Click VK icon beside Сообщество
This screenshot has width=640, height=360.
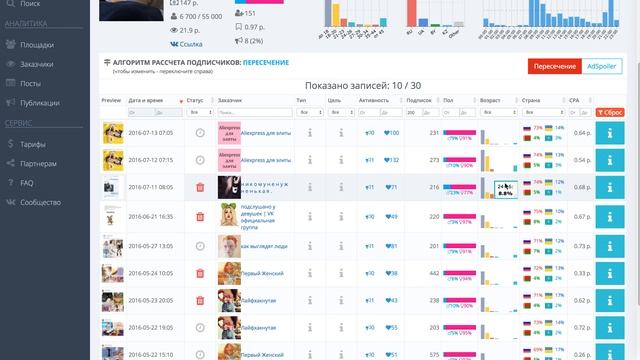(x=11, y=202)
